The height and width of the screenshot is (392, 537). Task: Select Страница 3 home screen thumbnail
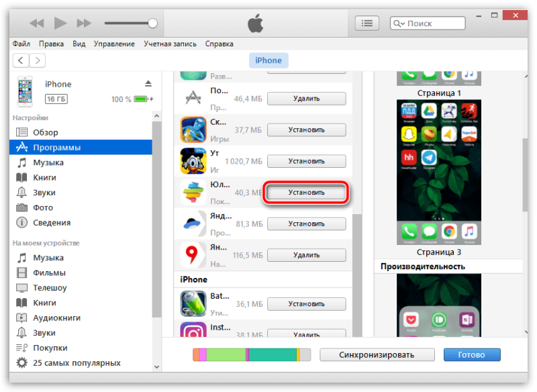[x=439, y=173]
